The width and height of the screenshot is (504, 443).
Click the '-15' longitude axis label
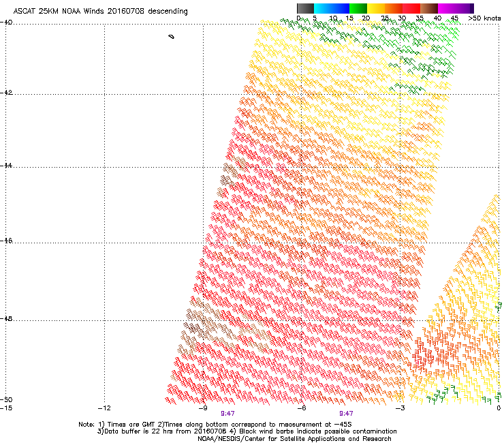6,408
